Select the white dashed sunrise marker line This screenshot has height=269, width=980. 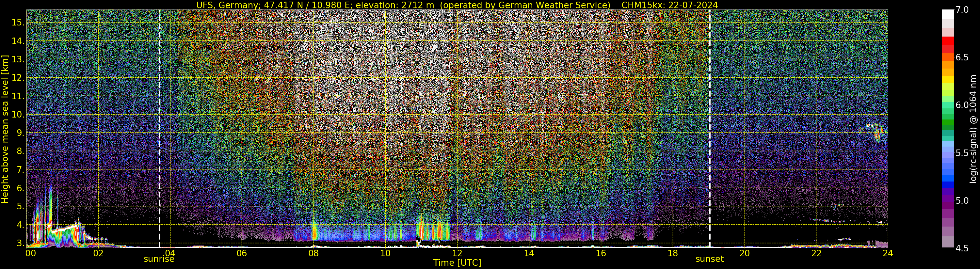tap(159, 129)
